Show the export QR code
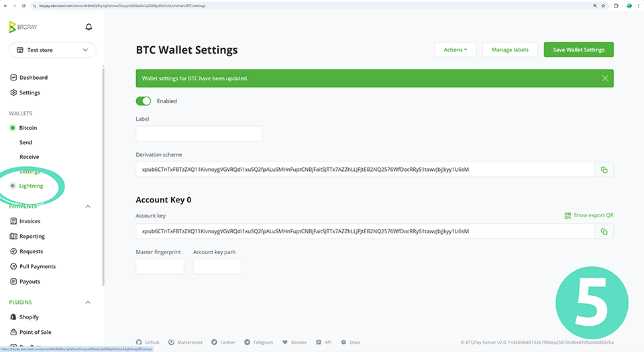644x352 pixels. coord(589,215)
